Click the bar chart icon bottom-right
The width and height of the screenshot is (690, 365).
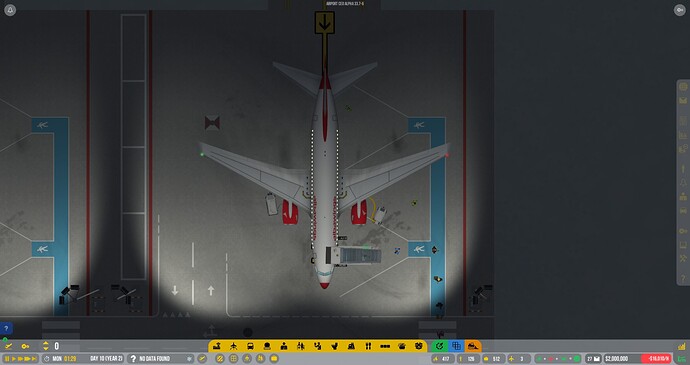pyautogui.click(x=682, y=347)
